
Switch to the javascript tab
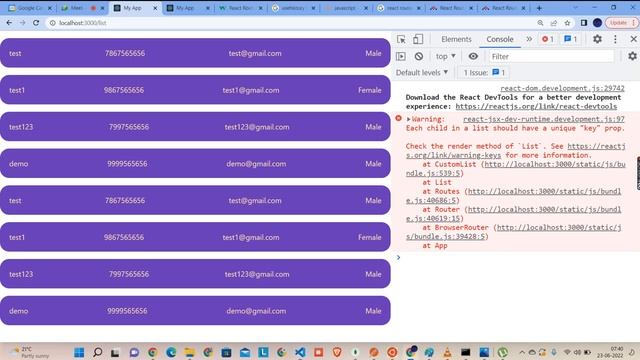coord(347,8)
